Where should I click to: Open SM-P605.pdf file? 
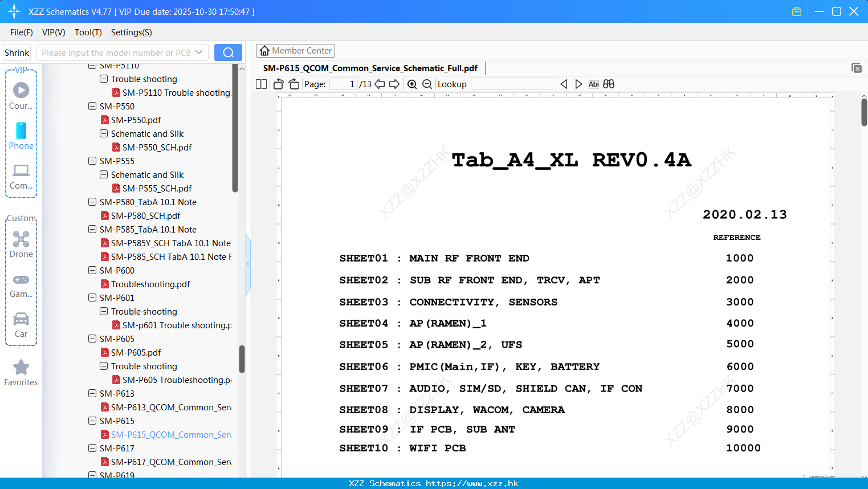coord(131,352)
